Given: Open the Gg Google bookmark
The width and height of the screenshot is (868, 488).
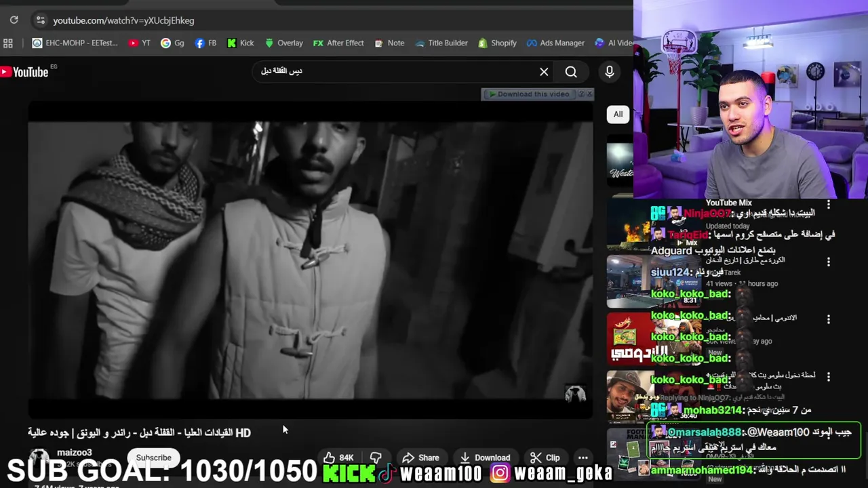Looking at the screenshot, I should [x=172, y=43].
